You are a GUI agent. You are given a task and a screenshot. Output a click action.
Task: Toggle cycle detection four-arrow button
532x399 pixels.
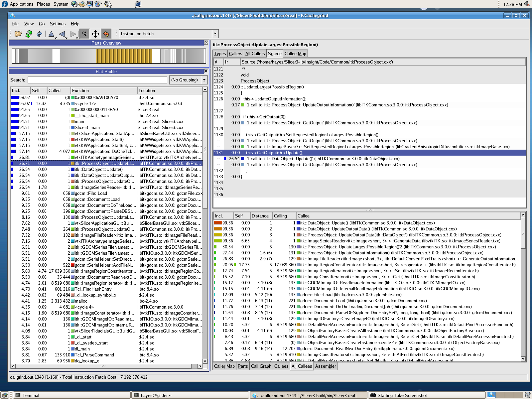95,34
